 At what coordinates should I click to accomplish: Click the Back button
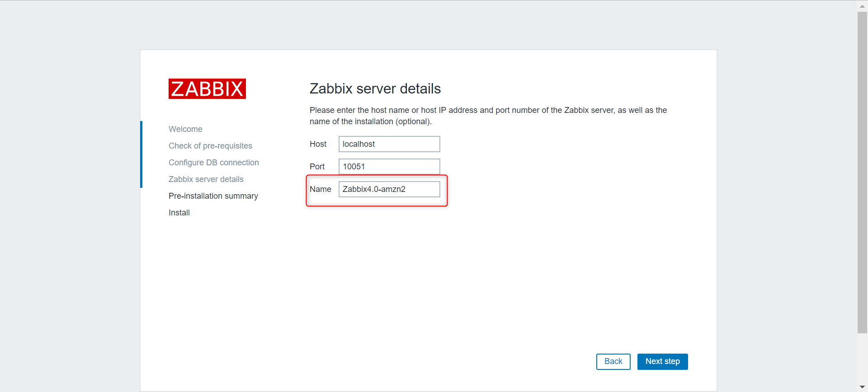coord(613,362)
